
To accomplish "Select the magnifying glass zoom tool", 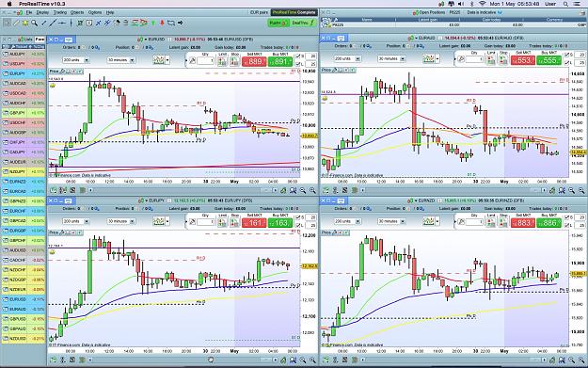I will point(34,23).
